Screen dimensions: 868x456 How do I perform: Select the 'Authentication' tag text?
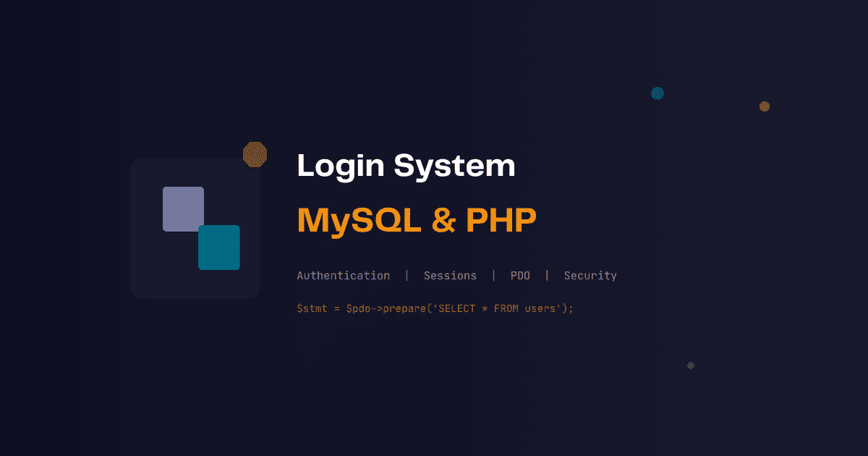(x=344, y=276)
